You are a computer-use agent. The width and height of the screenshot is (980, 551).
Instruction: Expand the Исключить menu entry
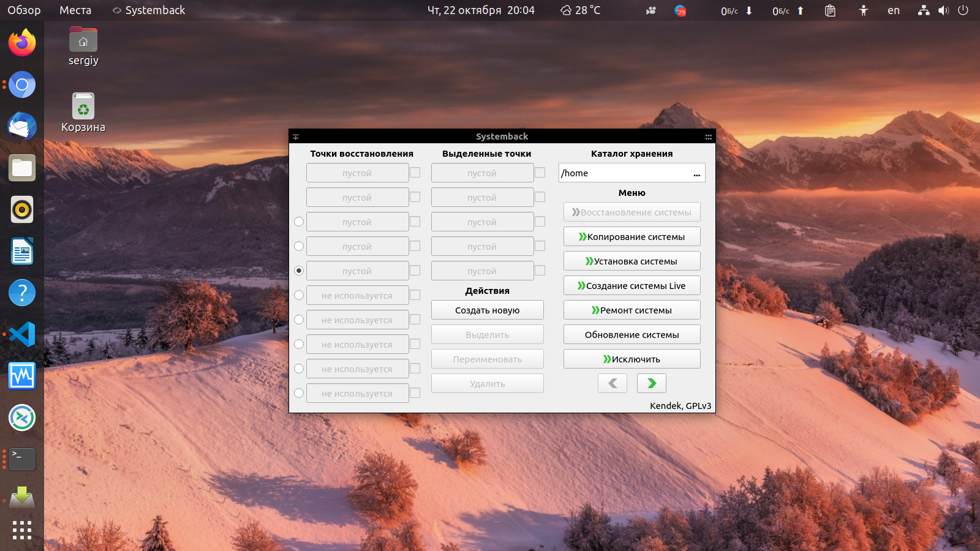pos(632,359)
